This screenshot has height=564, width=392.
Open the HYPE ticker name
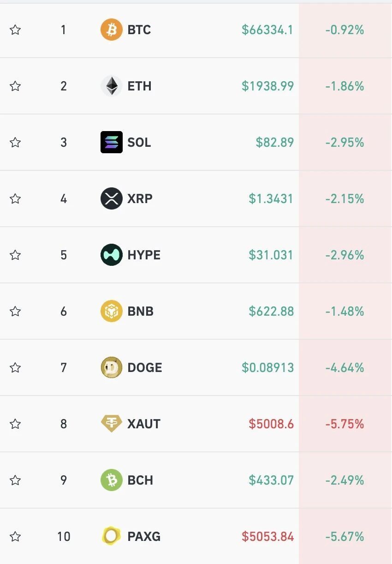tap(144, 255)
